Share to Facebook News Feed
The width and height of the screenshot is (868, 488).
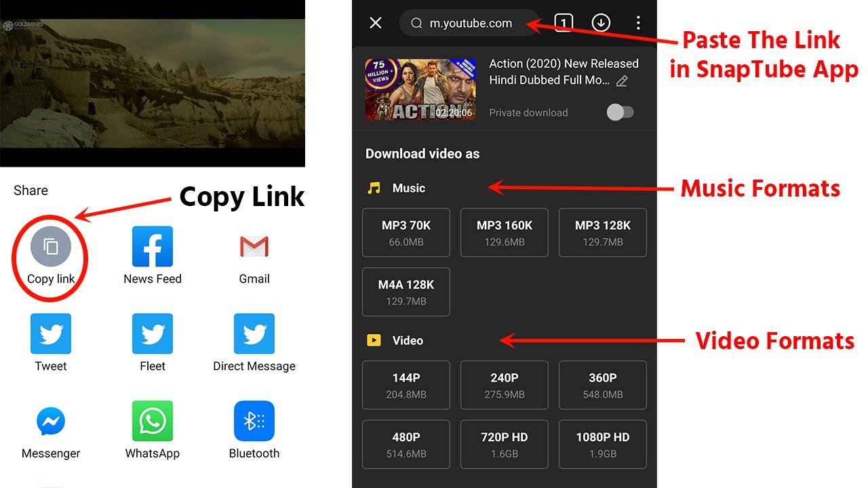pos(153,247)
